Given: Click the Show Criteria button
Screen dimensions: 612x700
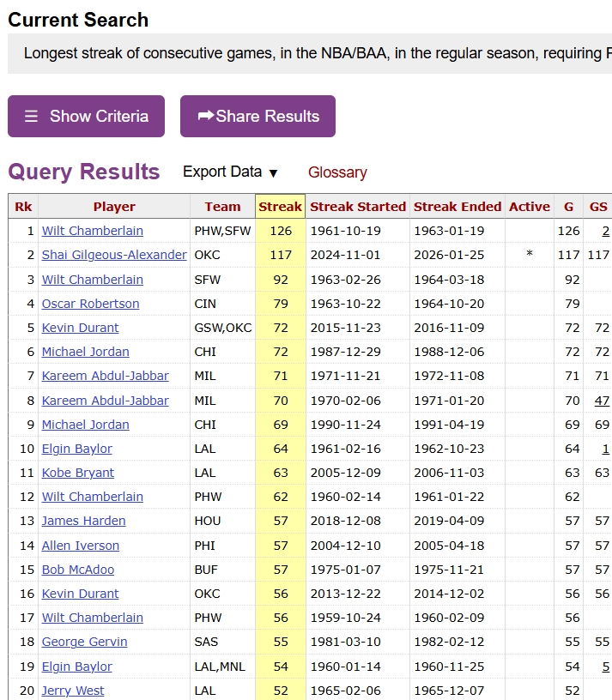Looking at the screenshot, I should click(86, 116).
